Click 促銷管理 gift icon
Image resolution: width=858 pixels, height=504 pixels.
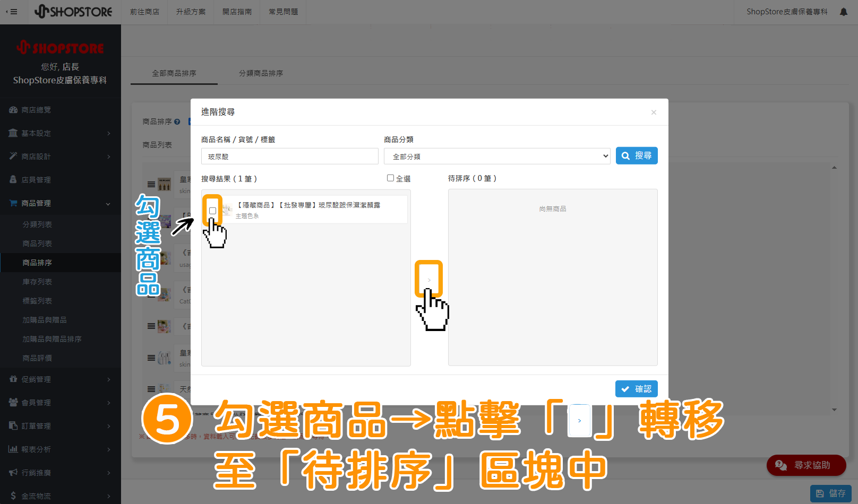click(x=13, y=379)
